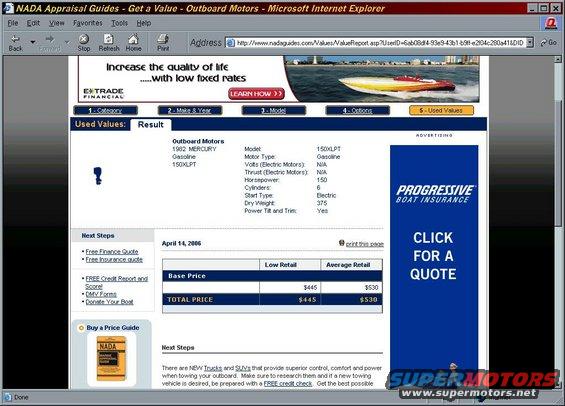Open the Trucks link in Next Steps text
Image resolution: width=565 pixels, height=406 pixels.
213,368
